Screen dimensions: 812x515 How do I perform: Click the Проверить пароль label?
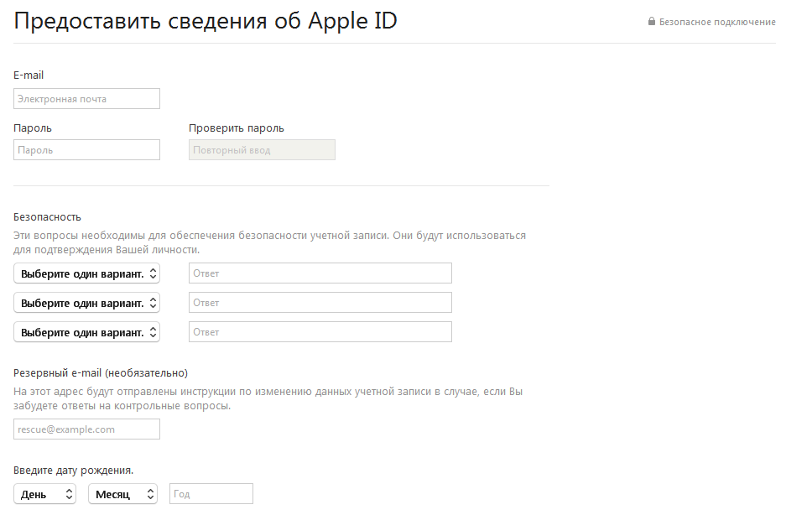pyautogui.click(x=236, y=128)
